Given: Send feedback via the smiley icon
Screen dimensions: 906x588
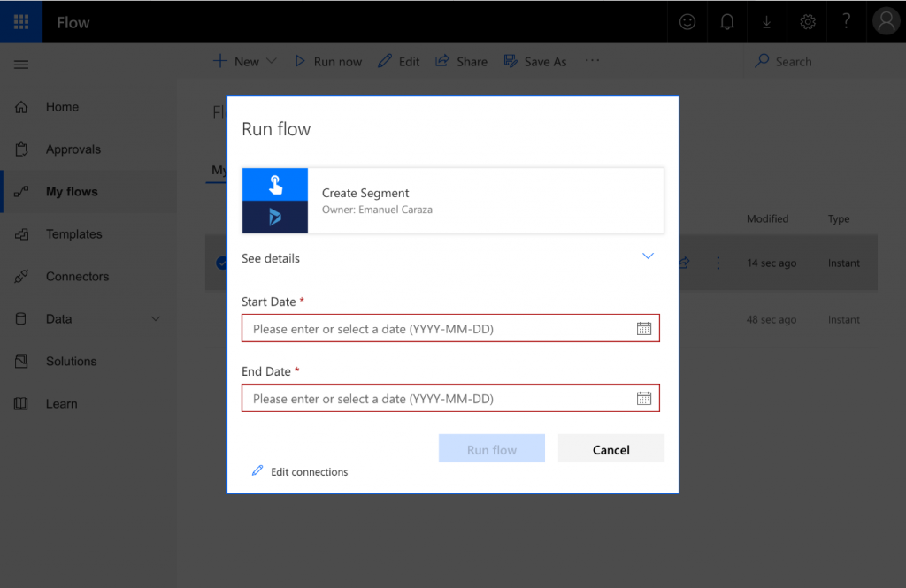Looking at the screenshot, I should click(687, 21).
